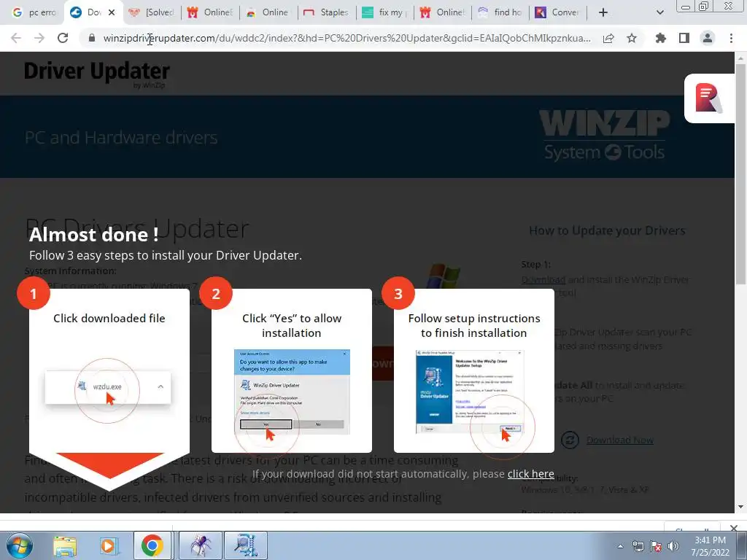Switch to the 'pc erro' Google tab
Screen dimensions: 747x560
click(34, 12)
